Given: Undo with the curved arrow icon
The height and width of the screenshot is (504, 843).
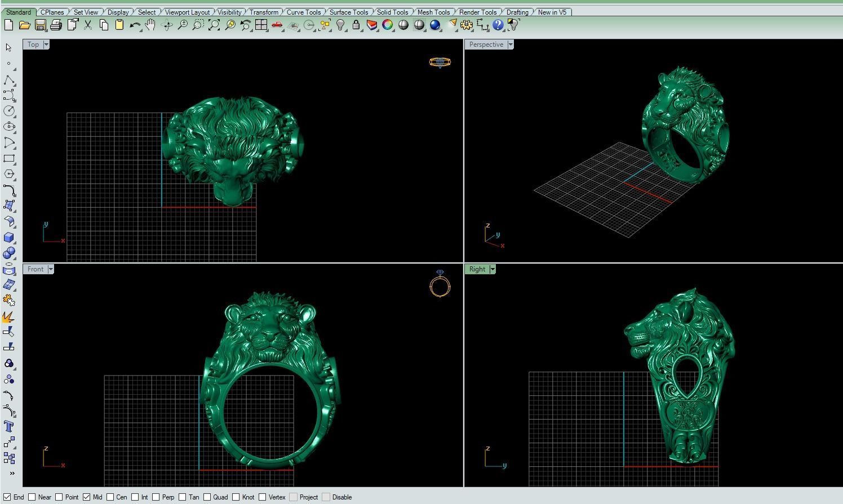Looking at the screenshot, I should (x=135, y=25).
